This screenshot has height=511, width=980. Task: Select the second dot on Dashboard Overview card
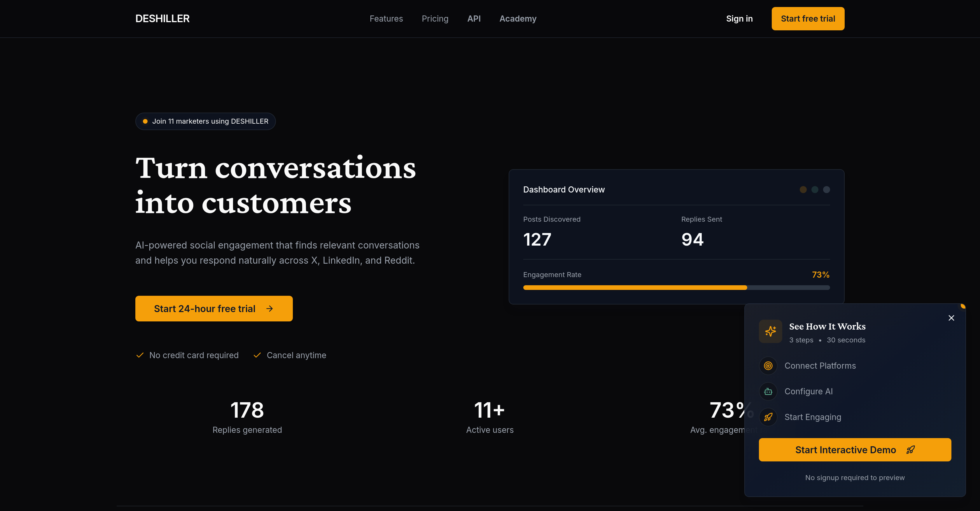click(815, 190)
